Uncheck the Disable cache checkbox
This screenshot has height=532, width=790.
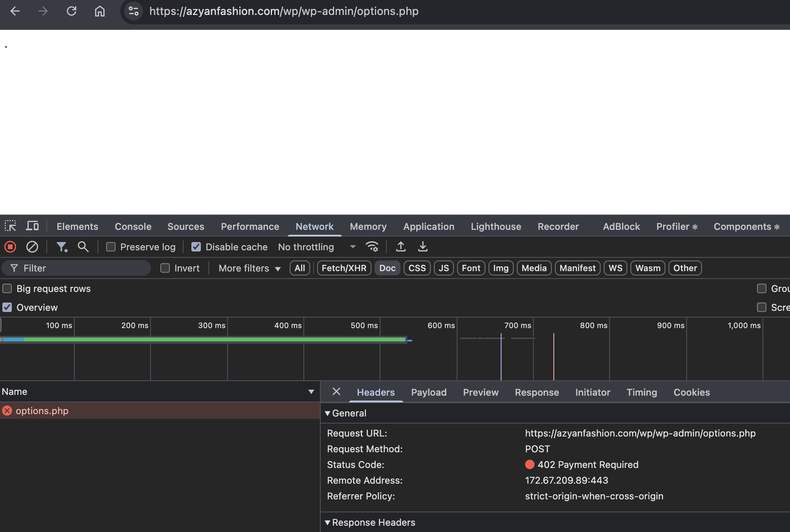point(196,247)
